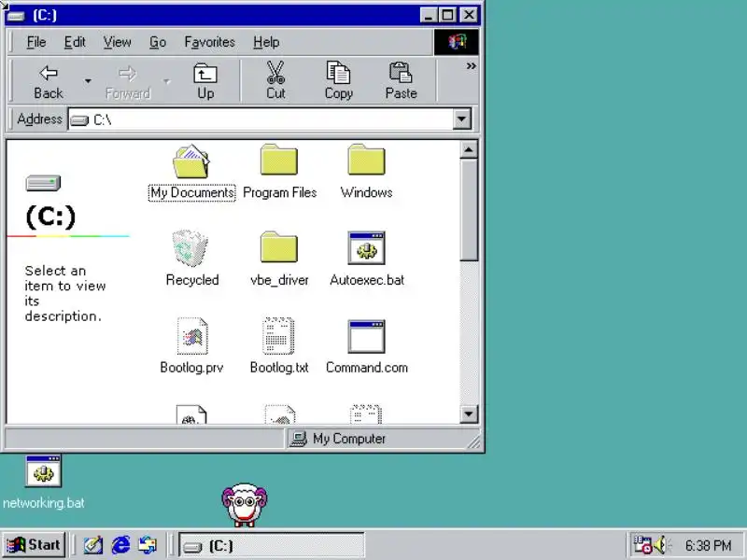The height and width of the screenshot is (560, 747).
Task: Close the (C:) window
Action: [x=470, y=15]
